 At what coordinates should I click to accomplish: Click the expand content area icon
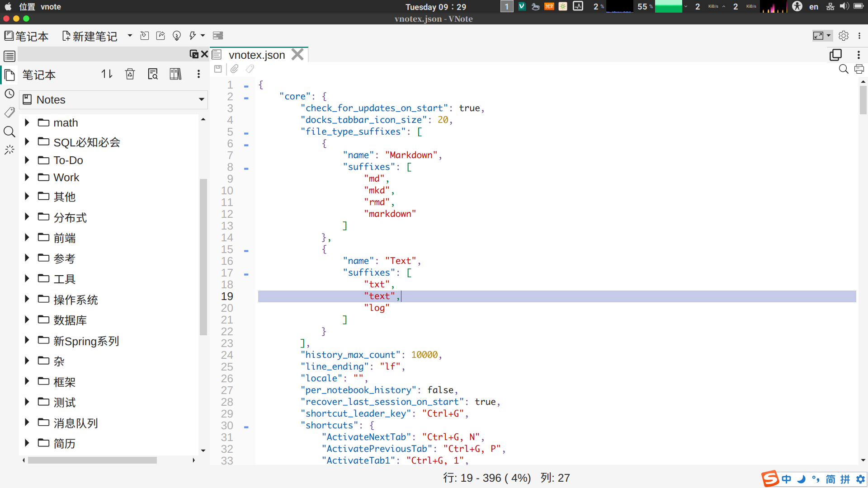coord(818,36)
